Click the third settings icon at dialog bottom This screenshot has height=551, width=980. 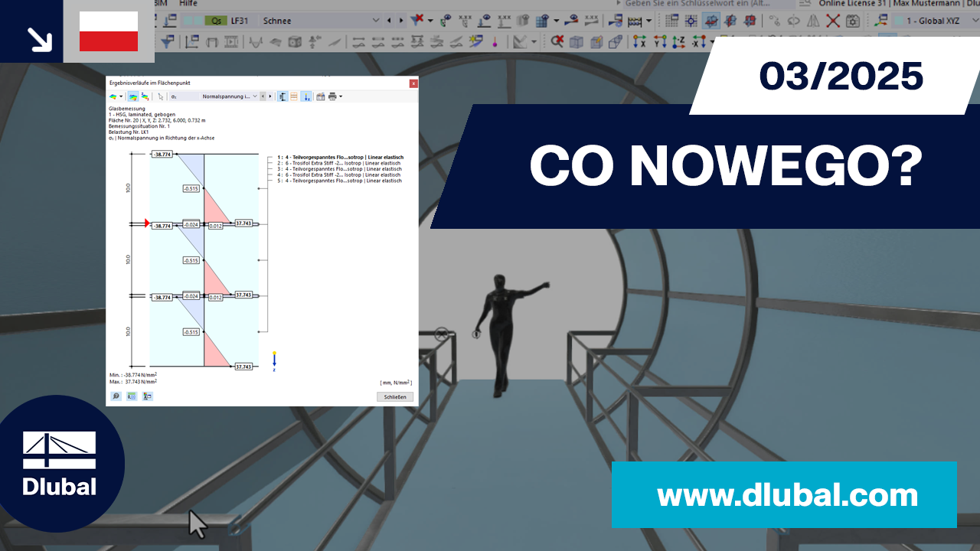(x=148, y=396)
